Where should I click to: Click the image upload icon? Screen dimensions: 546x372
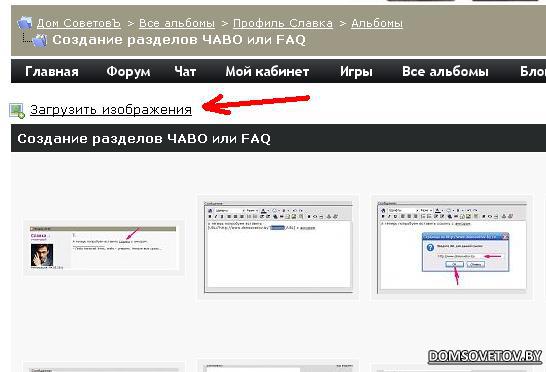[17, 111]
